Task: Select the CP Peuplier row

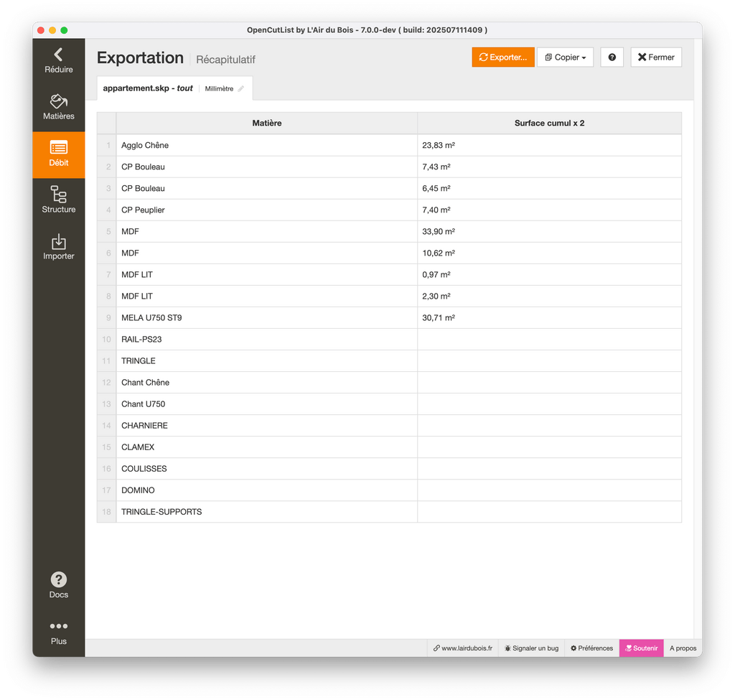Action: pos(389,210)
